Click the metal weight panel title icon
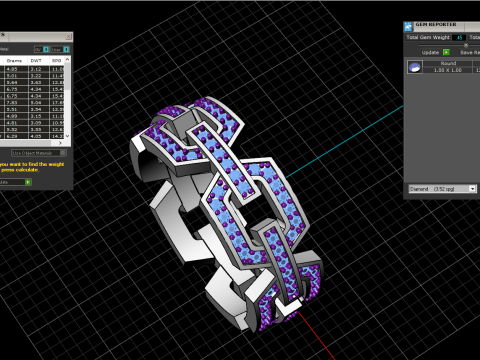 pyautogui.click(x=2, y=35)
